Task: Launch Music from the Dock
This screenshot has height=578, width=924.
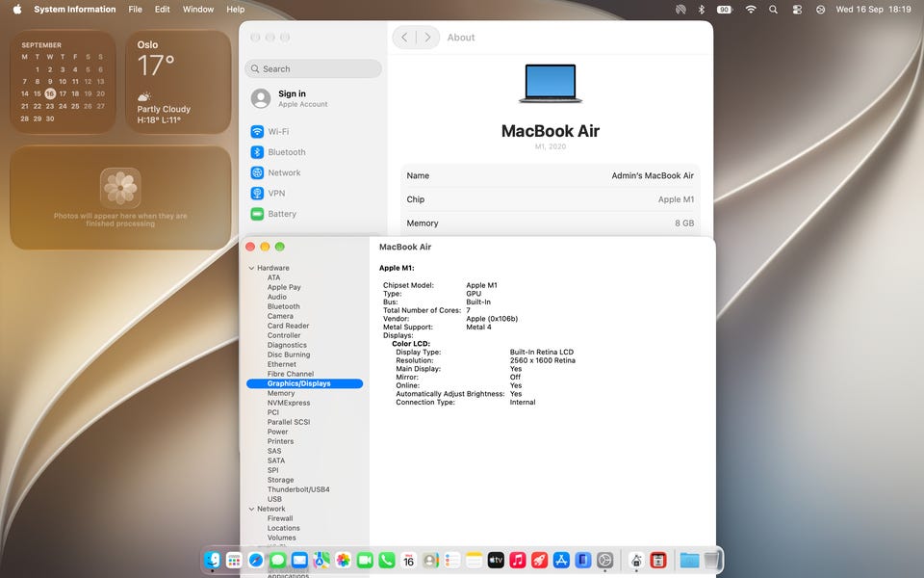Action: tap(518, 560)
